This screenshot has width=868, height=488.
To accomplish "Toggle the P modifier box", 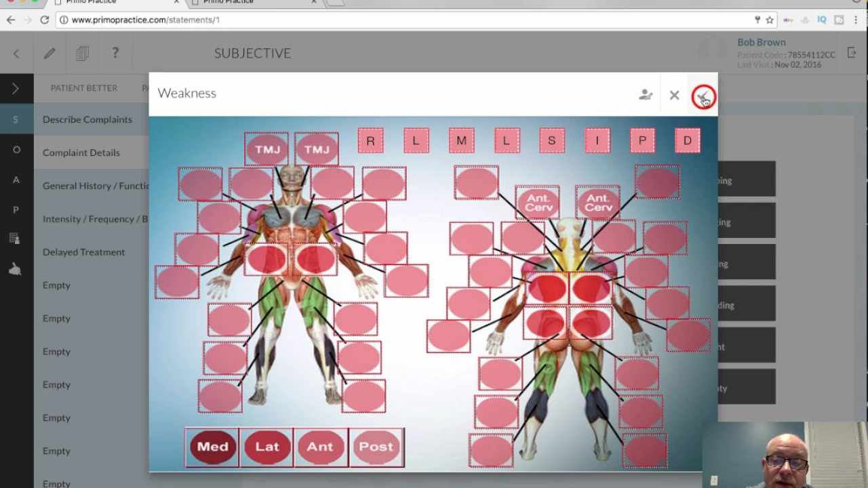I will pyautogui.click(x=642, y=140).
